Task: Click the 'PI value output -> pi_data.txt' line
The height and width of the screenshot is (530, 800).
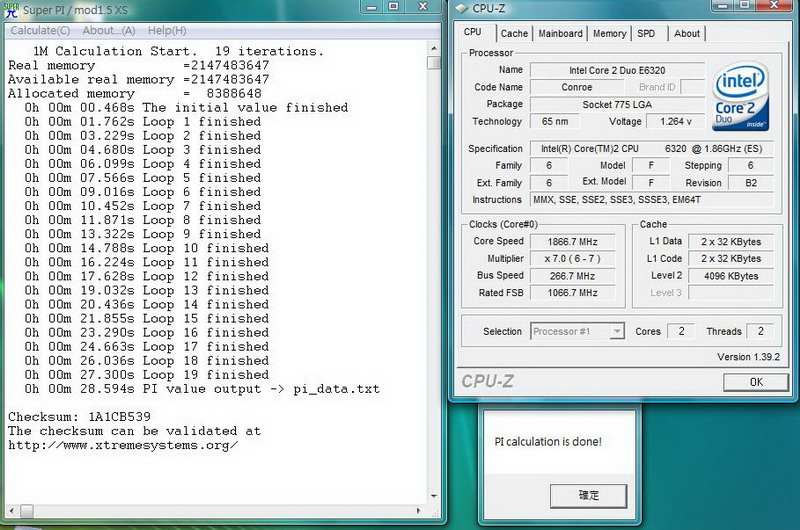Action: (x=202, y=389)
